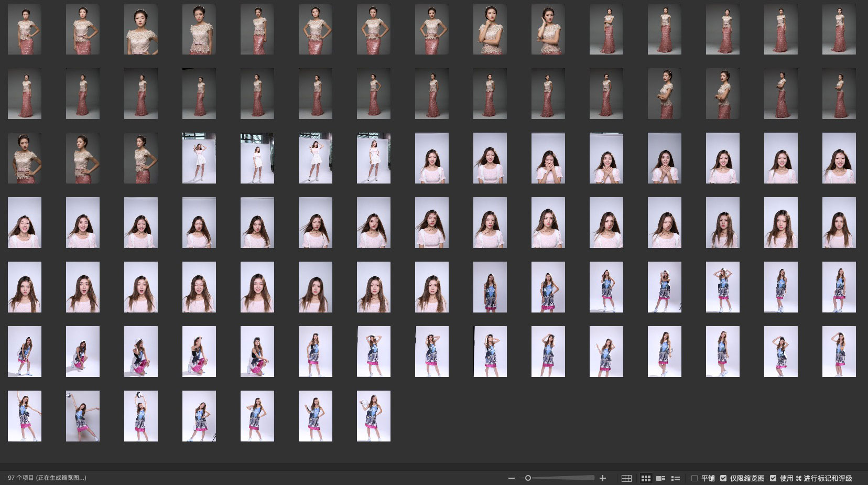Click the thumbnail size slider handle

(528, 478)
